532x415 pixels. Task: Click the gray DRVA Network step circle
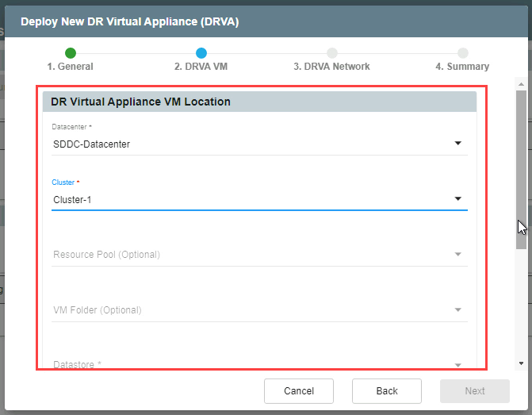click(331, 53)
